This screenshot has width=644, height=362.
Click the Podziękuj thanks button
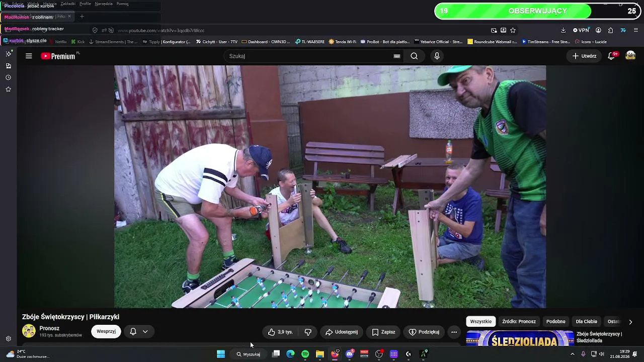pos(424,332)
